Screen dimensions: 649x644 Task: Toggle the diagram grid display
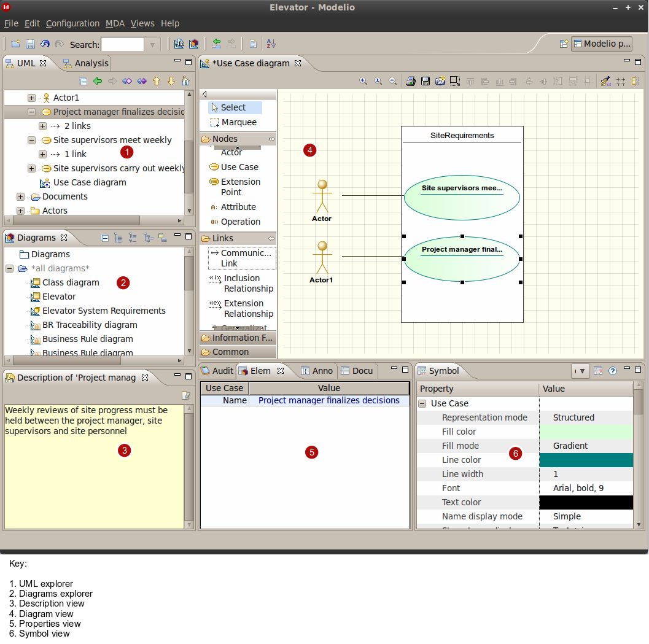click(620, 81)
